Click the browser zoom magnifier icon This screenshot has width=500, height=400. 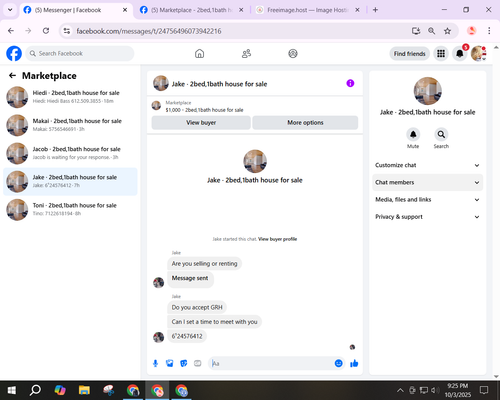(x=431, y=31)
